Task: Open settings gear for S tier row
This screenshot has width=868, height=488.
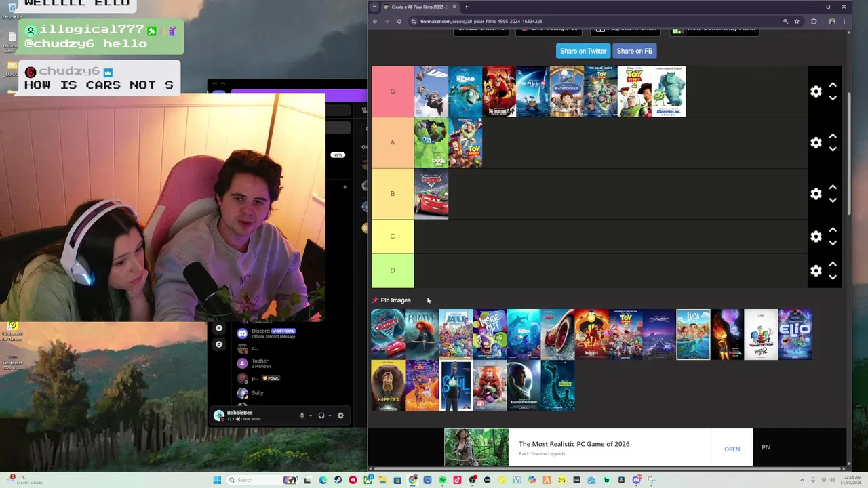Action: tap(816, 91)
